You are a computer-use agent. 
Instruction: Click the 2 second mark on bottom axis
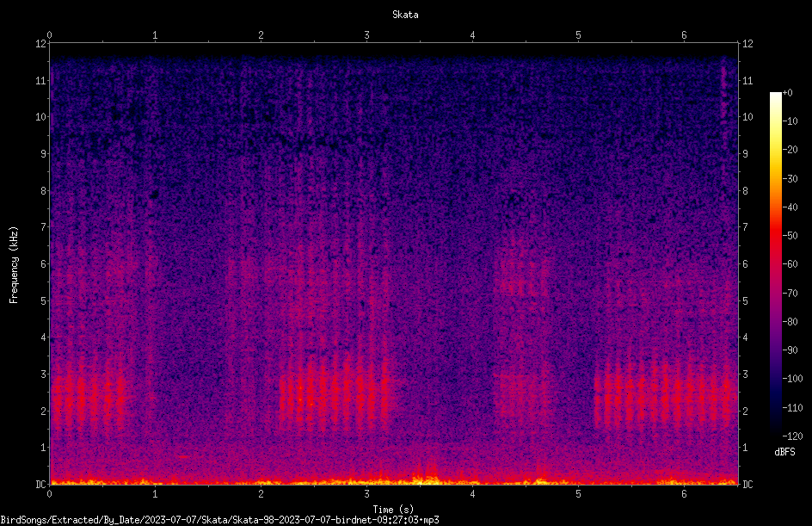[261, 494]
